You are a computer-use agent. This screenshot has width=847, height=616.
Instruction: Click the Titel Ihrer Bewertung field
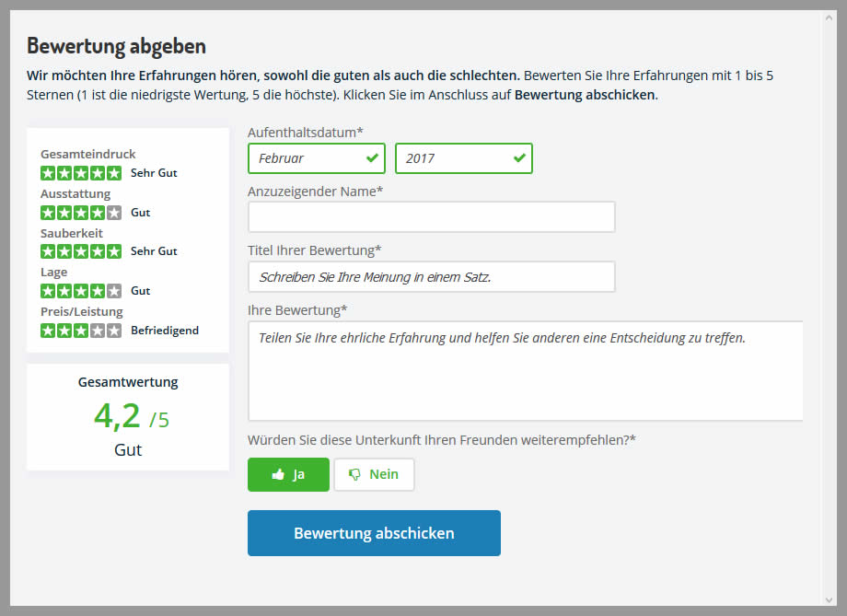[x=431, y=277]
